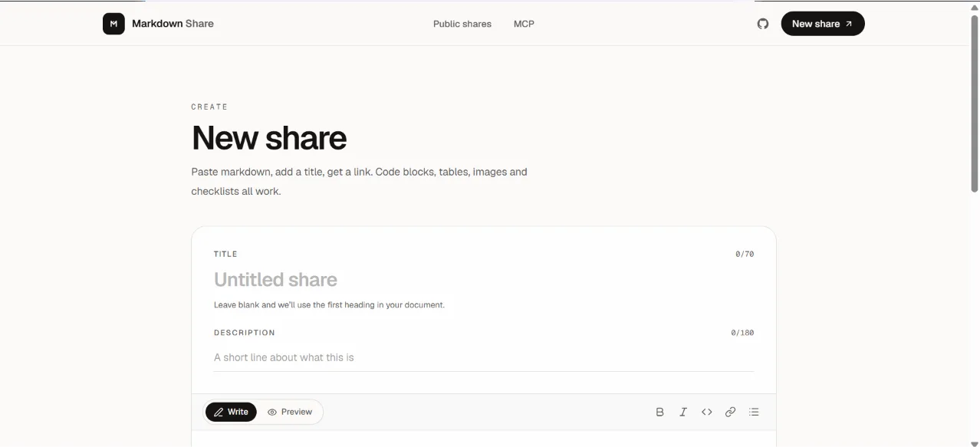
Task: Apply bold formatting in editor toolbar
Action: [659, 412]
